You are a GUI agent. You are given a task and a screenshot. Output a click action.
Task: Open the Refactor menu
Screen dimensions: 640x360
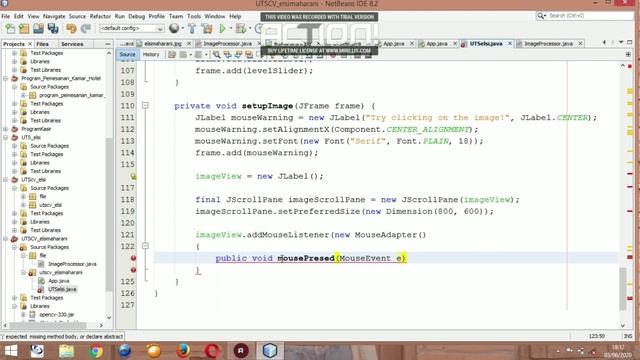coord(100,16)
